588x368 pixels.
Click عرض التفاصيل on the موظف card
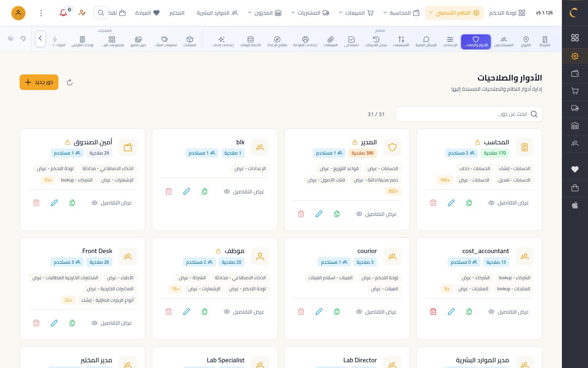244,312
